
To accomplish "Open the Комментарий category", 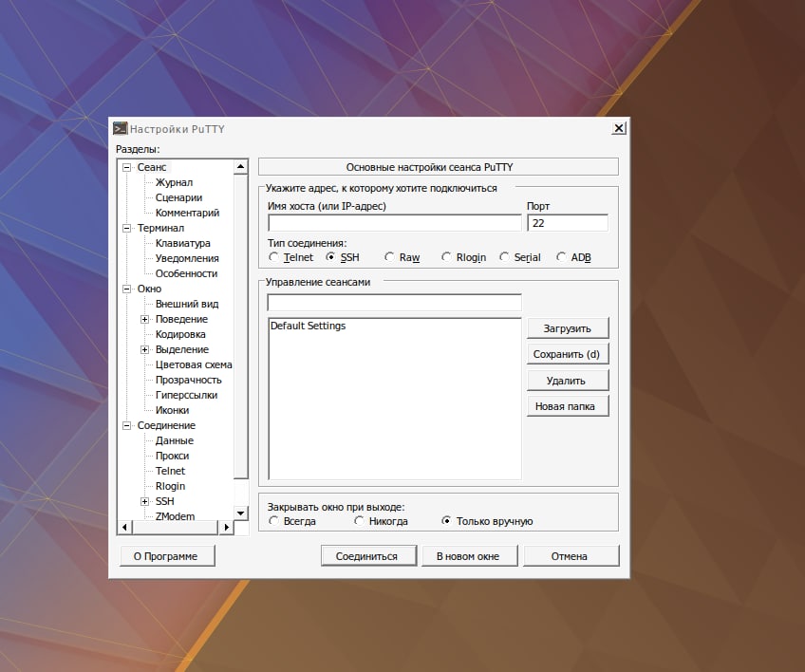I will coord(187,213).
